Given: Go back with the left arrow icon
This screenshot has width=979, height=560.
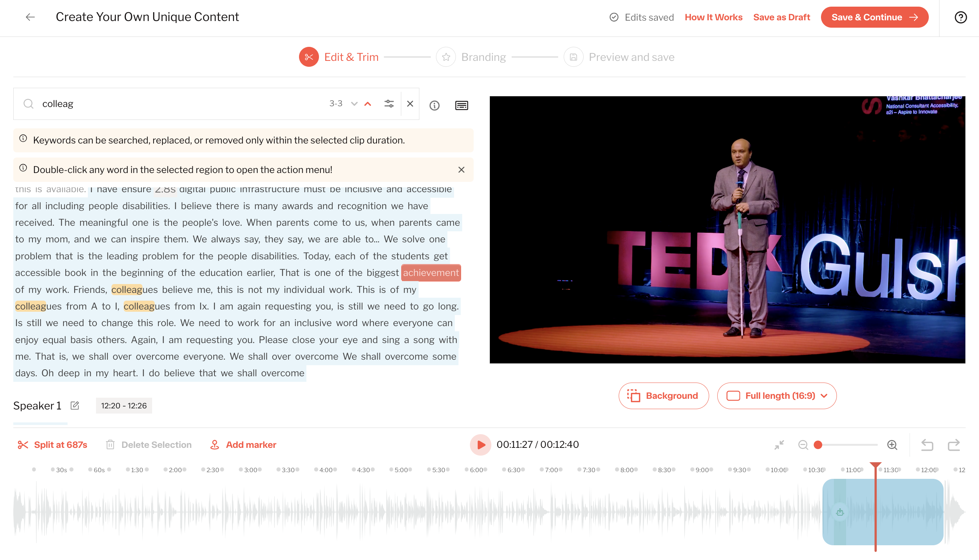Looking at the screenshot, I should 30,17.
